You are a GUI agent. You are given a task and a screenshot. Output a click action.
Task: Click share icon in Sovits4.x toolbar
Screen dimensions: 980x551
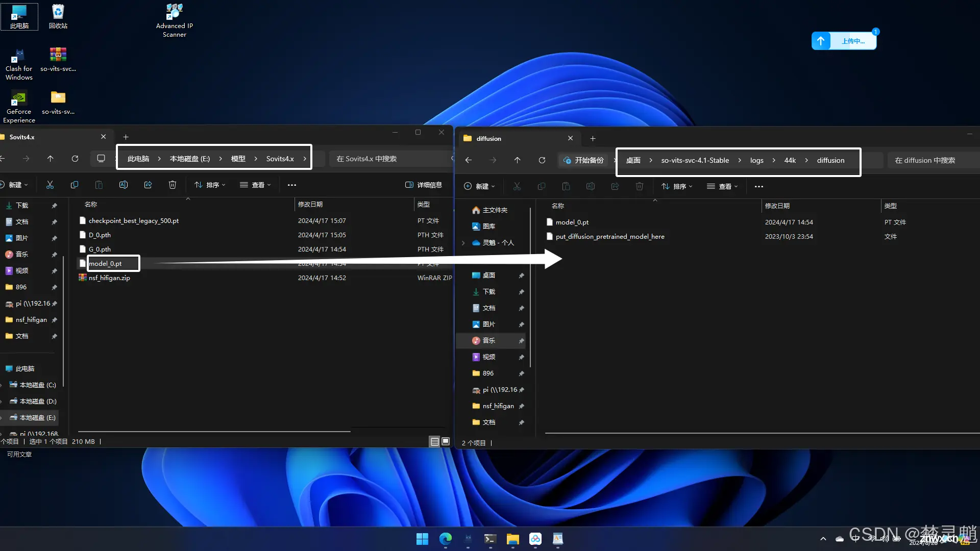click(148, 185)
